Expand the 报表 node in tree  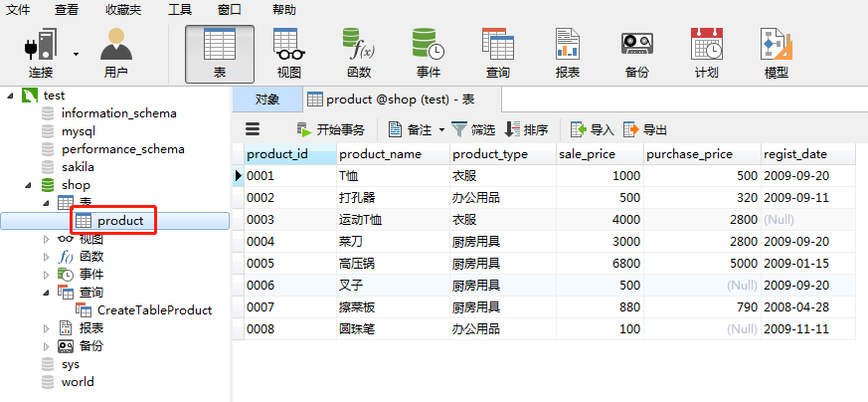pyautogui.click(x=47, y=328)
